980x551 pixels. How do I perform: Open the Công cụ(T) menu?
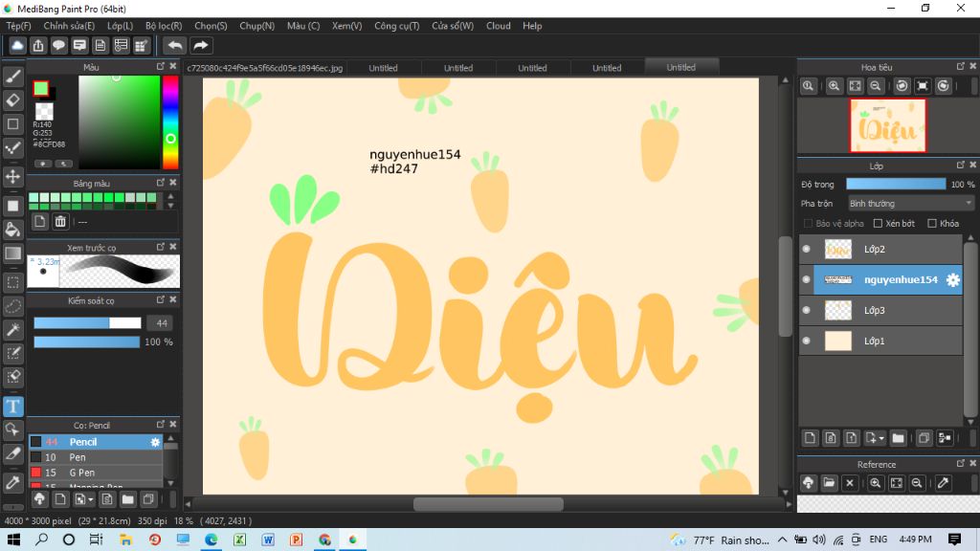click(x=397, y=26)
